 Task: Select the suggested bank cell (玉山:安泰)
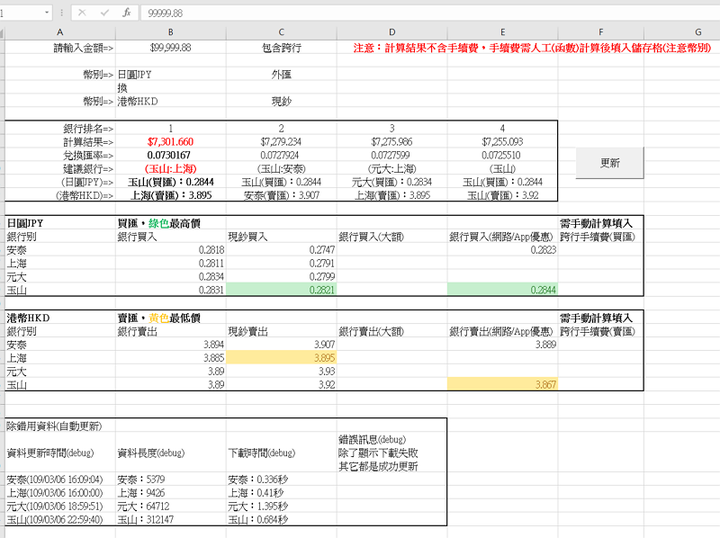click(281, 168)
